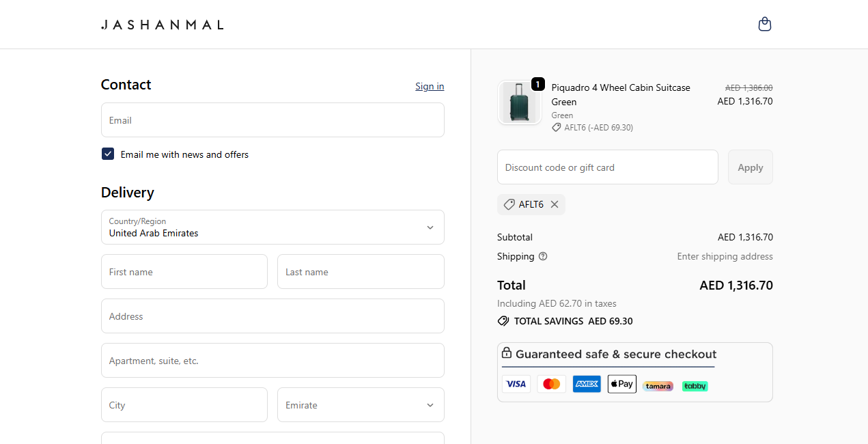Viewport: 868px width, 444px height.
Task: Open the Country/Region dropdown
Action: [272, 227]
